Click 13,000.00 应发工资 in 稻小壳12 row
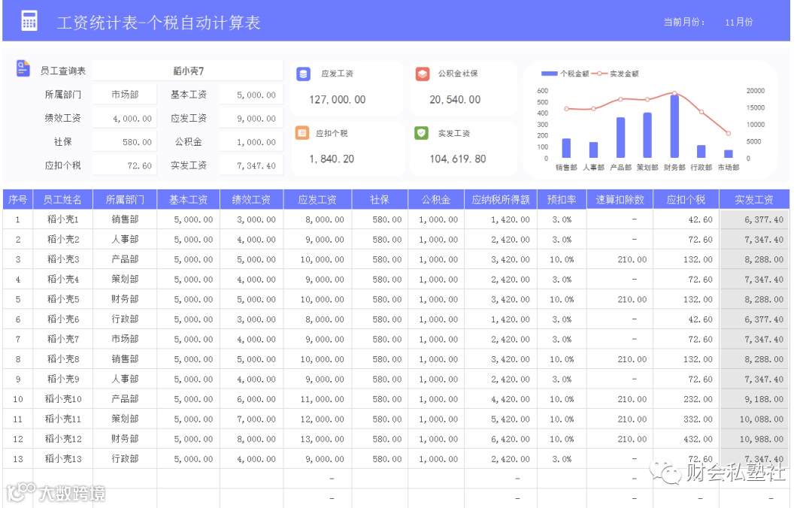812x508 pixels. (317, 439)
